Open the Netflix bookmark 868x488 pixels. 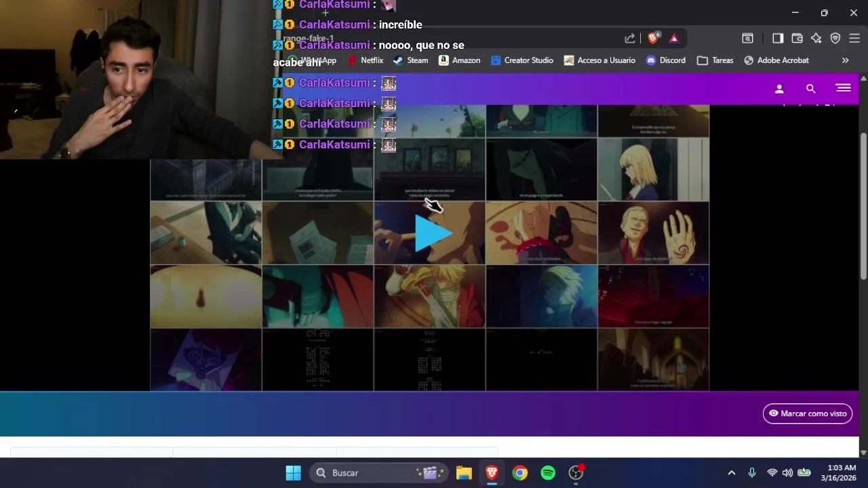[x=366, y=60]
